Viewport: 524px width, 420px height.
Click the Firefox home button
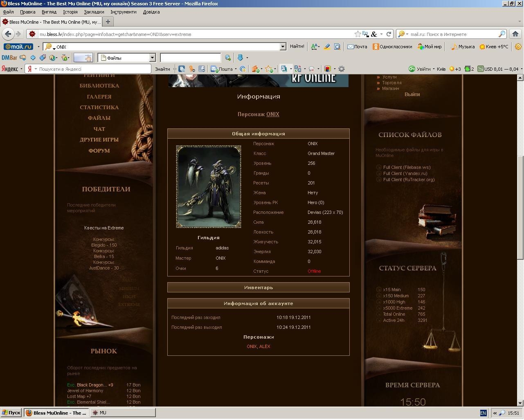[x=515, y=34]
